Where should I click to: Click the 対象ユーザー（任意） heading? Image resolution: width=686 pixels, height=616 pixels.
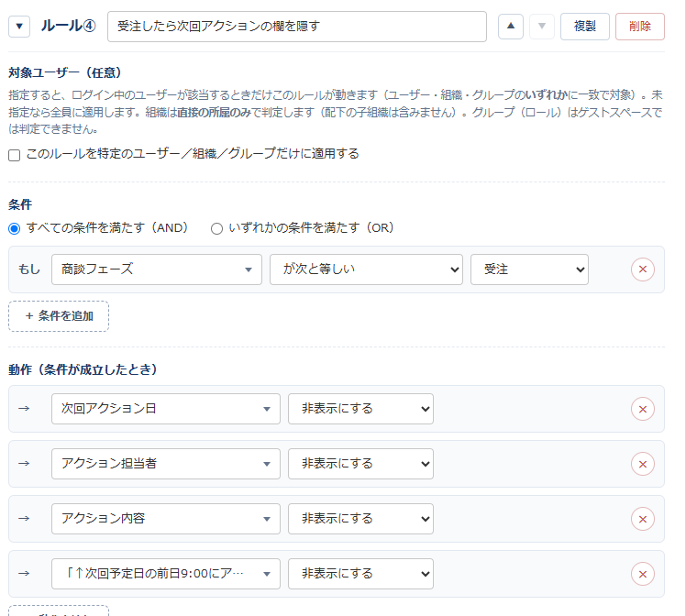65,72
